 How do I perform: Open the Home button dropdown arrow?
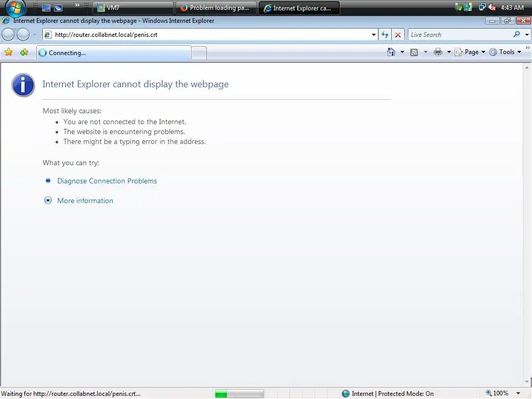402,52
